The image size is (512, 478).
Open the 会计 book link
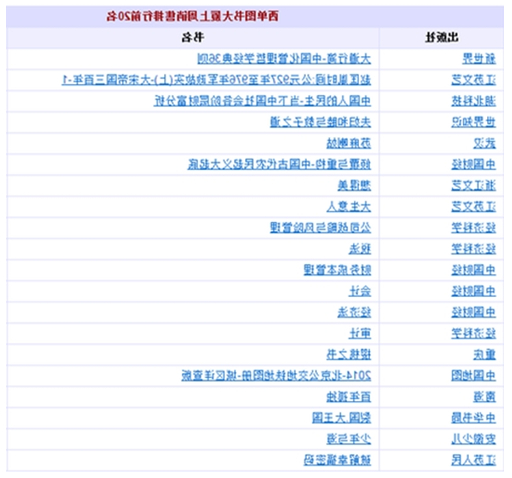click(x=360, y=291)
